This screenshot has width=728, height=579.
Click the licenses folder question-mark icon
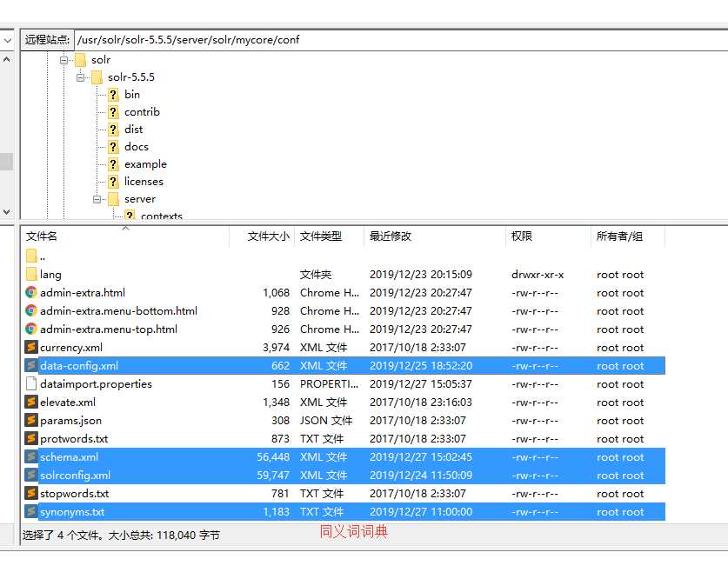(x=113, y=182)
